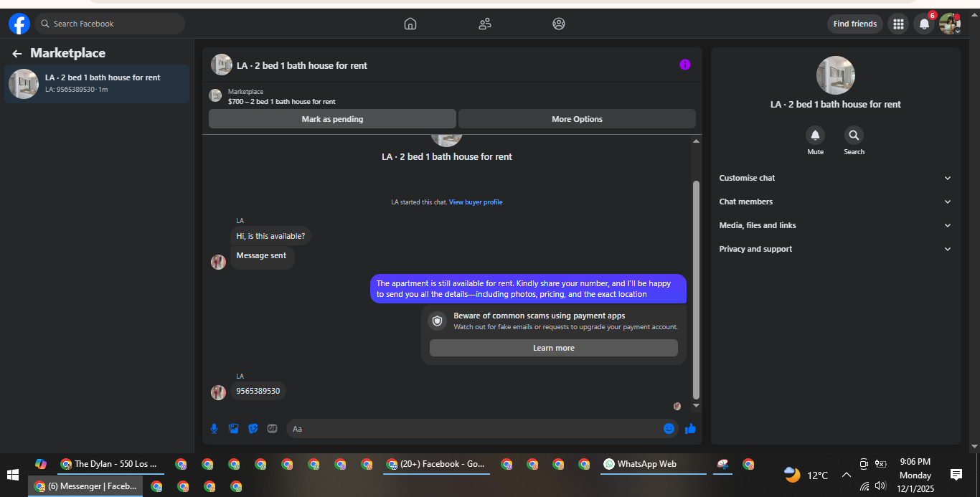Open the Windows Start menu
Viewport: 980px width, 497px height.
click(x=12, y=475)
